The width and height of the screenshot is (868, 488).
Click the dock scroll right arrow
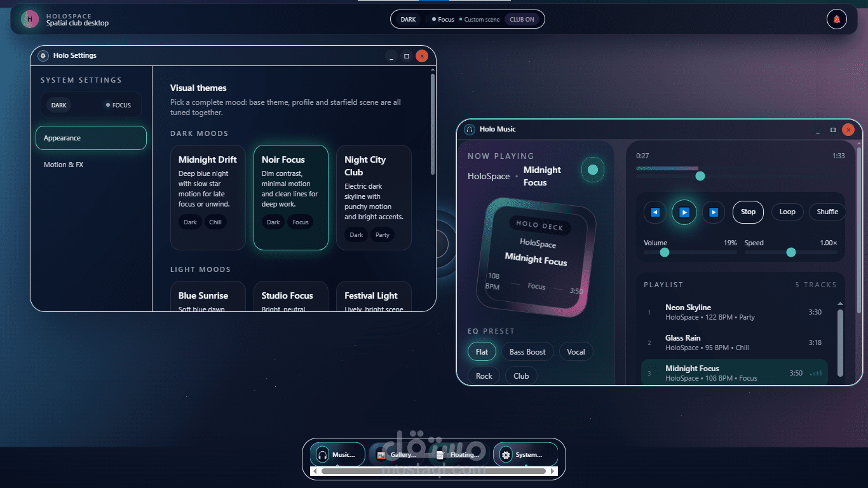point(553,471)
